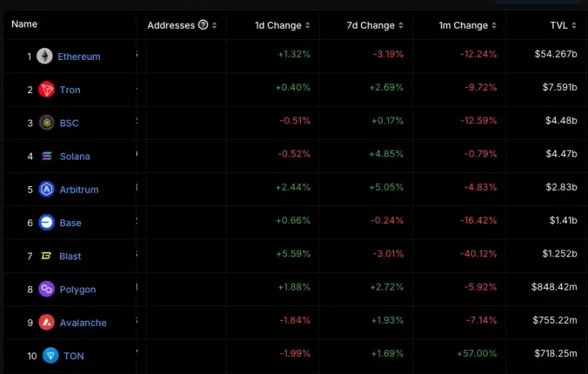This screenshot has width=588, height=374.
Task: Click the Solana logo icon
Action: coord(47,156)
